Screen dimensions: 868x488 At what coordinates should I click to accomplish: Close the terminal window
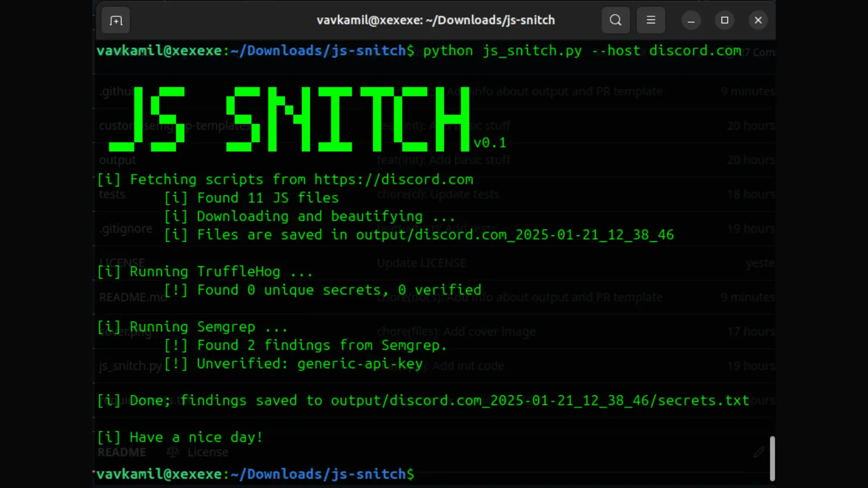(758, 21)
